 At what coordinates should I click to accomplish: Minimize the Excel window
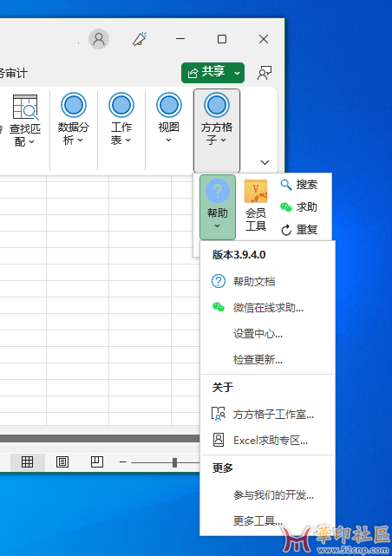point(180,39)
